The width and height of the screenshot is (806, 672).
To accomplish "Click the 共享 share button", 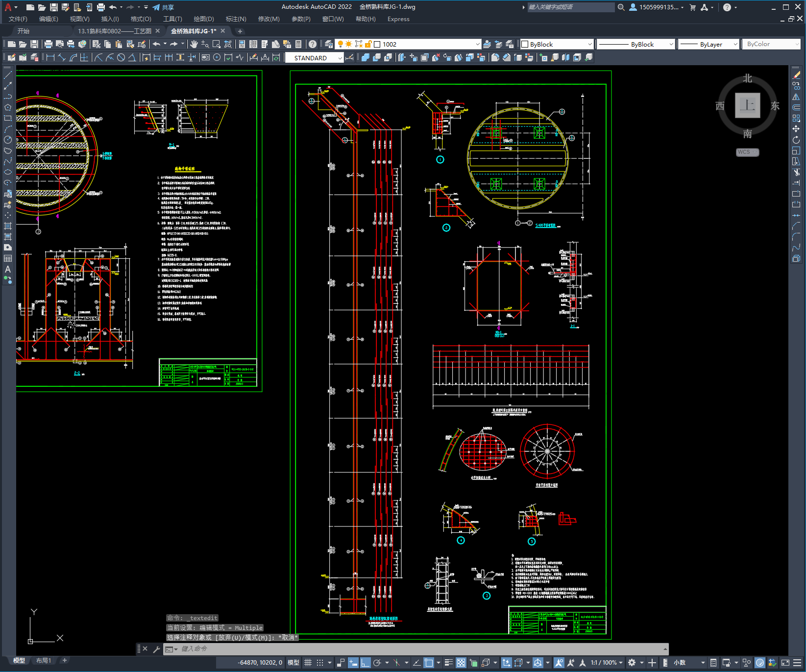I will pos(163,7).
